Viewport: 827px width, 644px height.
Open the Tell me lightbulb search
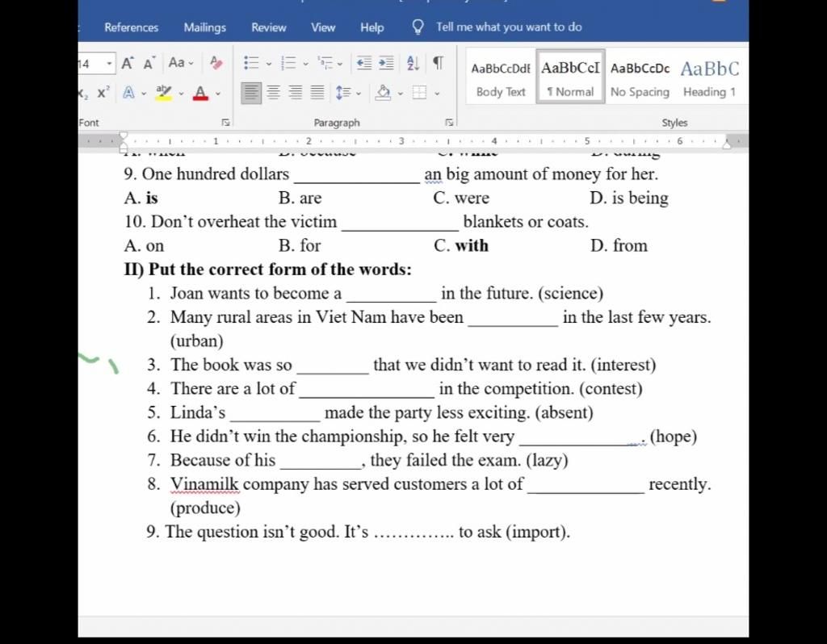coord(418,27)
